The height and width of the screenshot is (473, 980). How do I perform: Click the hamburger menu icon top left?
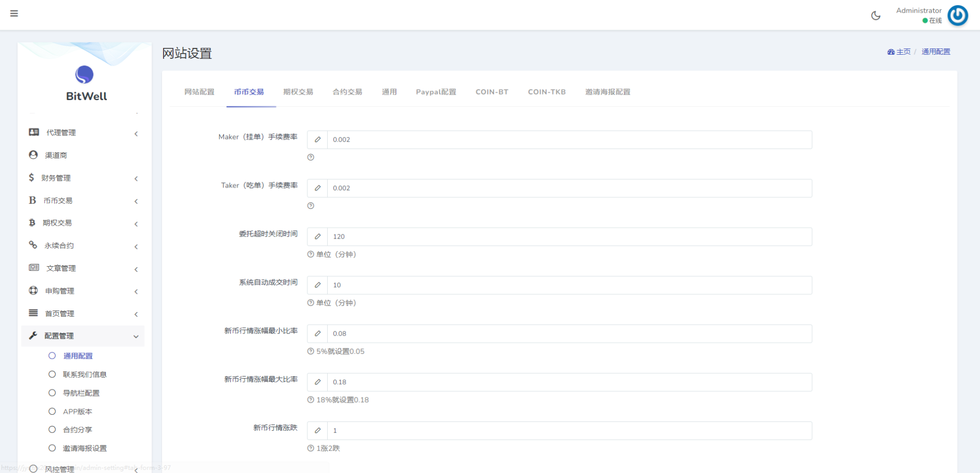[14, 13]
